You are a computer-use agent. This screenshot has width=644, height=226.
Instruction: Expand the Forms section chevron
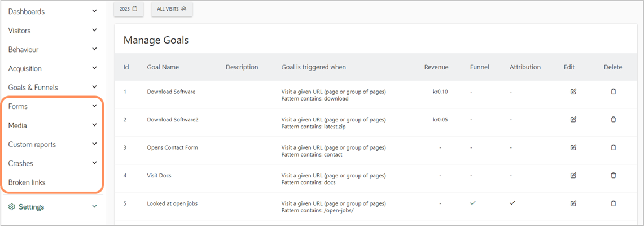pos(94,106)
